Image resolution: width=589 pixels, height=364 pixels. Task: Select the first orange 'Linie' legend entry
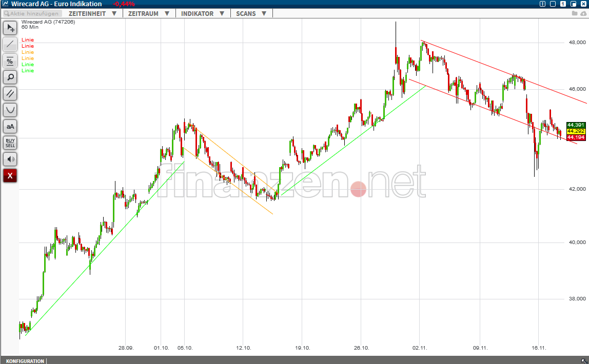click(27, 52)
